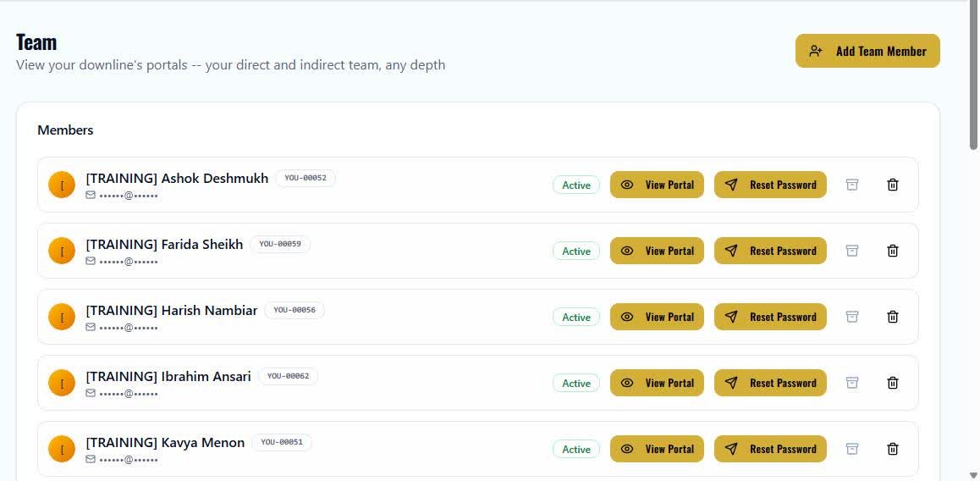Click Active status badge for Kavya Menon
The image size is (980, 481).
pos(576,449)
